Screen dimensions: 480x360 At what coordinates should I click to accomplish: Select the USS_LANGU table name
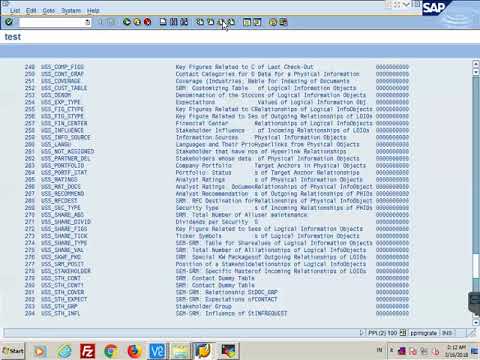(56, 144)
